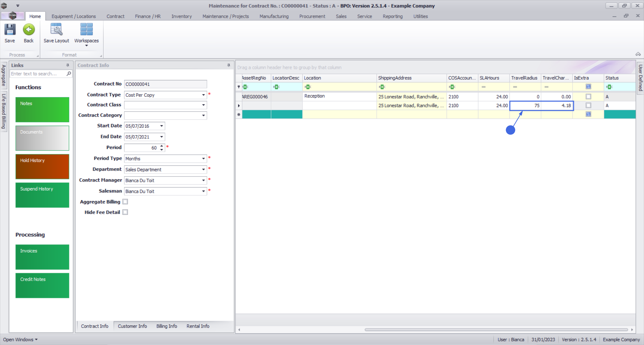This screenshot has width=644, height=345.
Task: Click the pin icon on Contract Info panel
Action: coord(229,65)
